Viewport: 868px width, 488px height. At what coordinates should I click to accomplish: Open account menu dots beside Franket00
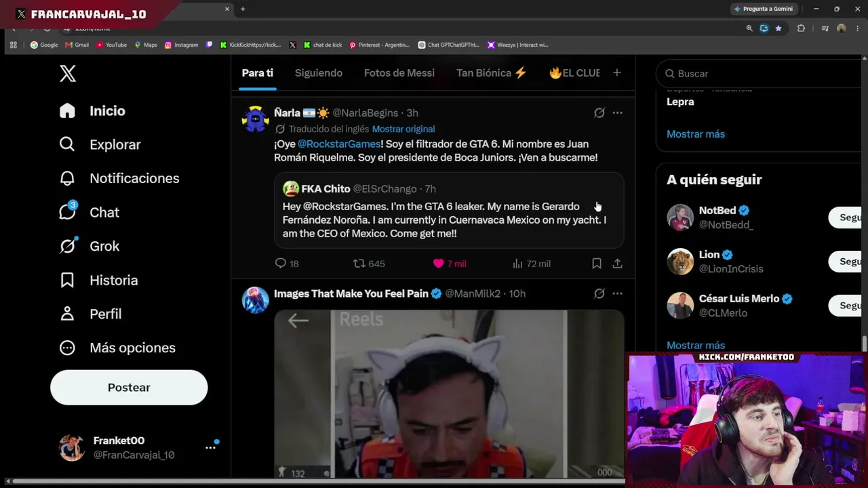pos(210,447)
